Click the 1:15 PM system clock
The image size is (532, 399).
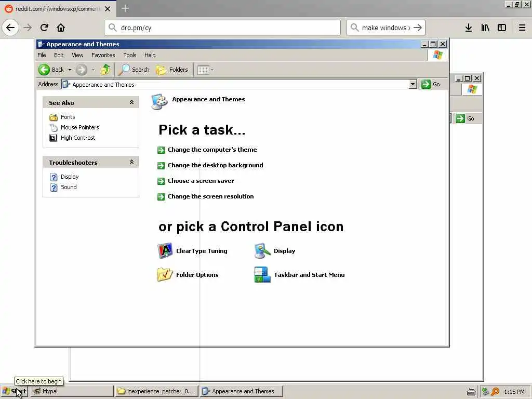[x=514, y=392]
